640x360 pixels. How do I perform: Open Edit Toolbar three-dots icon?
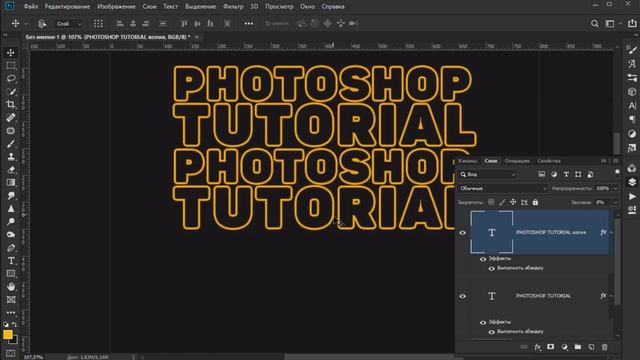click(11, 313)
